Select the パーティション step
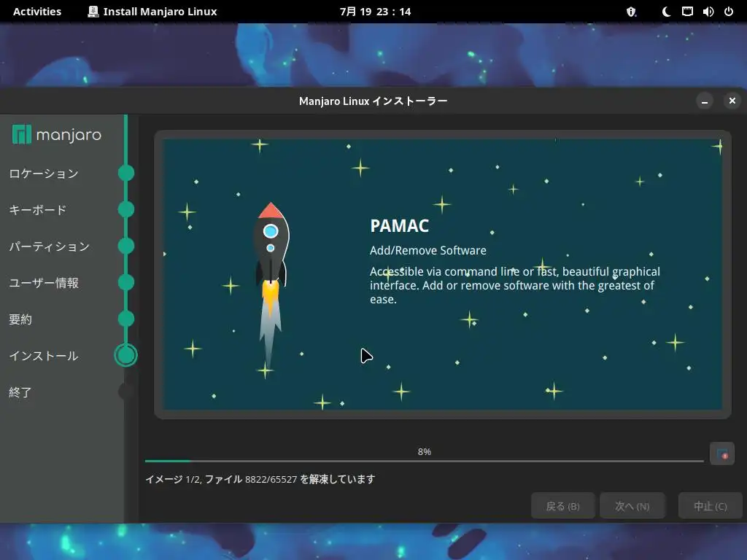Screen dimensions: 747x560 click(x=50, y=246)
